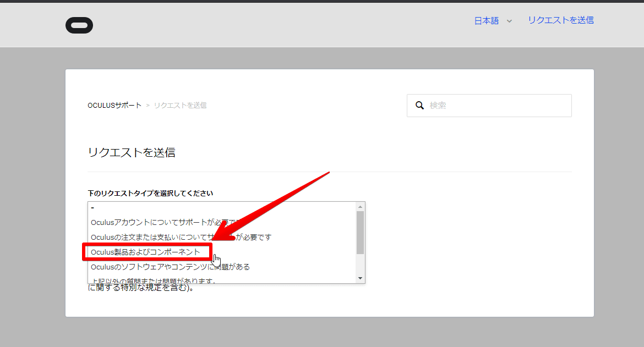Click the Oculus logo in the header
The width and height of the screenshot is (644, 347).
click(79, 25)
